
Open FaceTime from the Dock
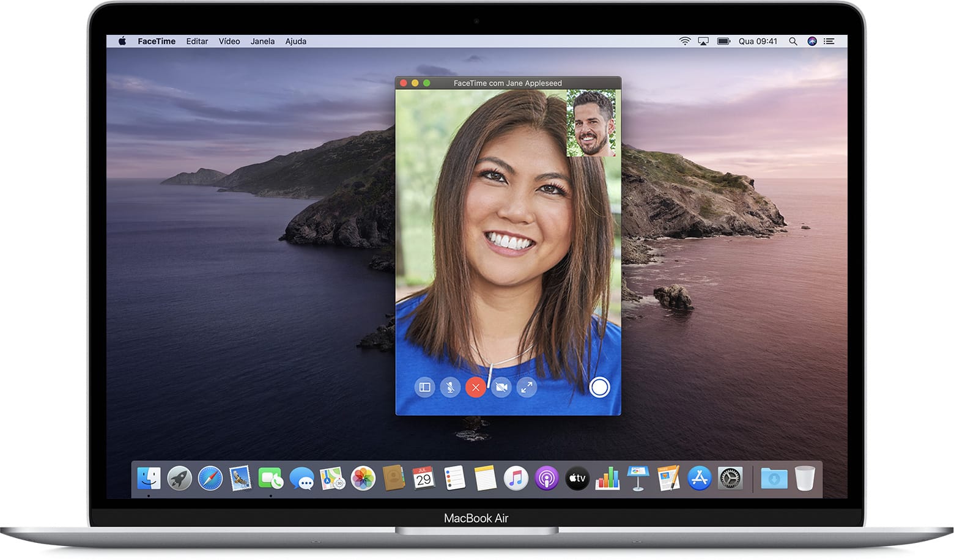coord(271,478)
